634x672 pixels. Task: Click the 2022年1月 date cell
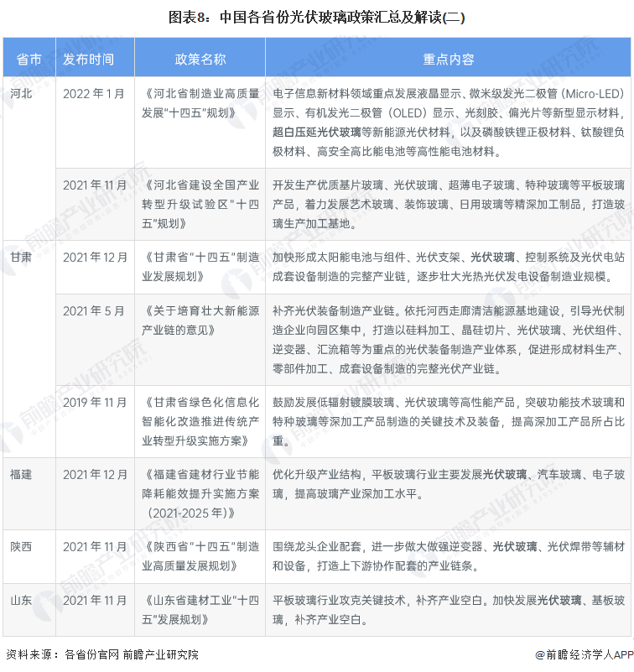[94, 93]
